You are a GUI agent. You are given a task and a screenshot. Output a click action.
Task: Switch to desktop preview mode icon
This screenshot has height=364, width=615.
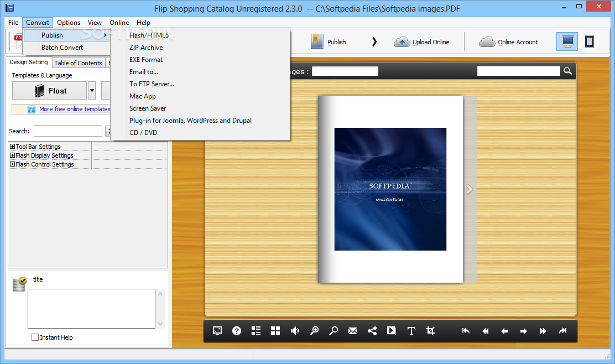567,41
